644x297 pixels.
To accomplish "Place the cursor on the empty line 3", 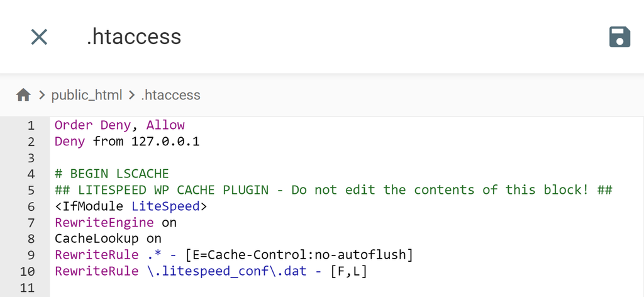I will click(x=189, y=157).
